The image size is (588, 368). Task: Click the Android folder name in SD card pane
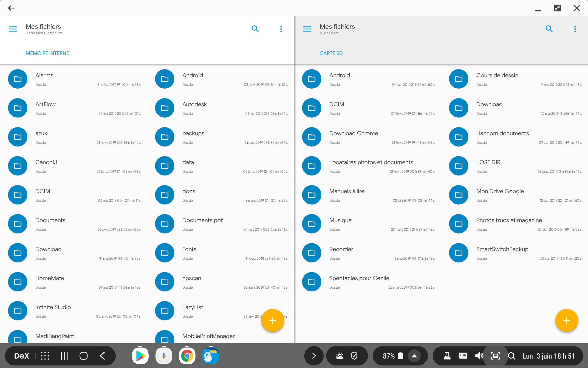339,75
